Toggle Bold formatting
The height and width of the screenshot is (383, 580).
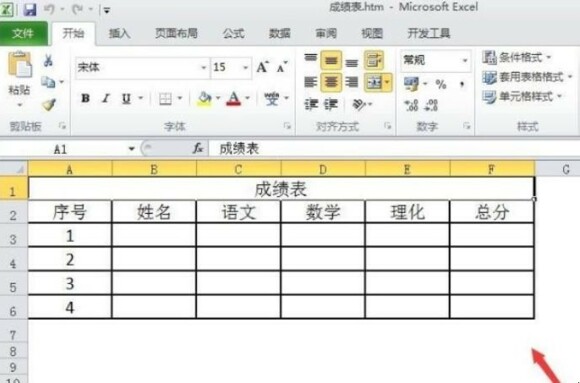(x=85, y=98)
